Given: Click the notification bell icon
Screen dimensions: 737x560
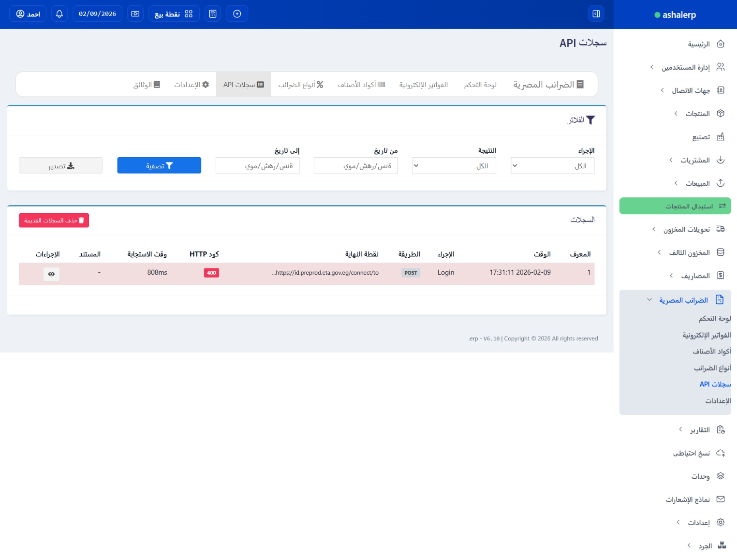Looking at the screenshot, I should pyautogui.click(x=59, y=14).
